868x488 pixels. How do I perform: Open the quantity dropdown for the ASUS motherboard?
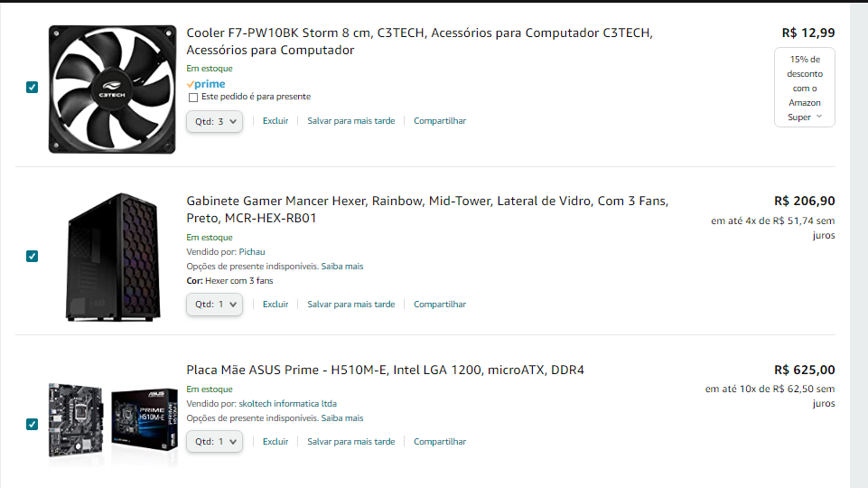[215, 442]
